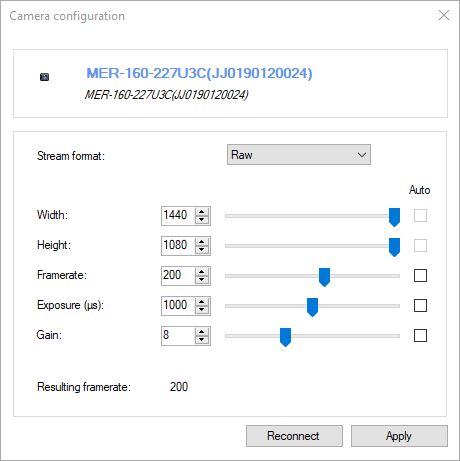
Task: Decrease Exposure with the down arrow
Action: click(x=201, y=310)
